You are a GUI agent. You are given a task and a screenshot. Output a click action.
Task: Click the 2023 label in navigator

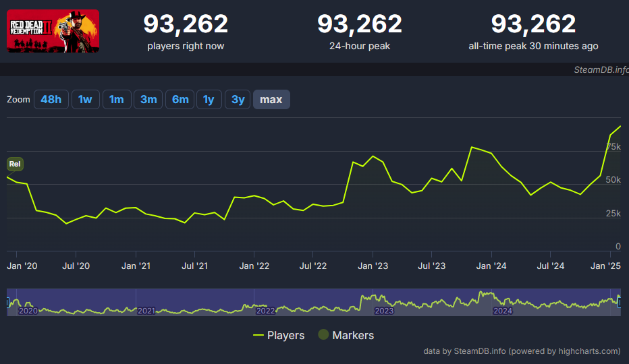tap(384, 311)
